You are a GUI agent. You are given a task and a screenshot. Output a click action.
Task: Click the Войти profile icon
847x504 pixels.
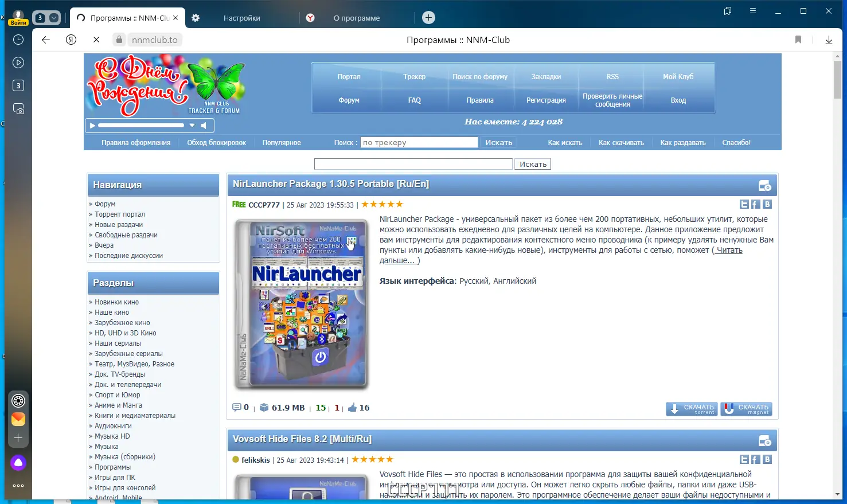18,18
